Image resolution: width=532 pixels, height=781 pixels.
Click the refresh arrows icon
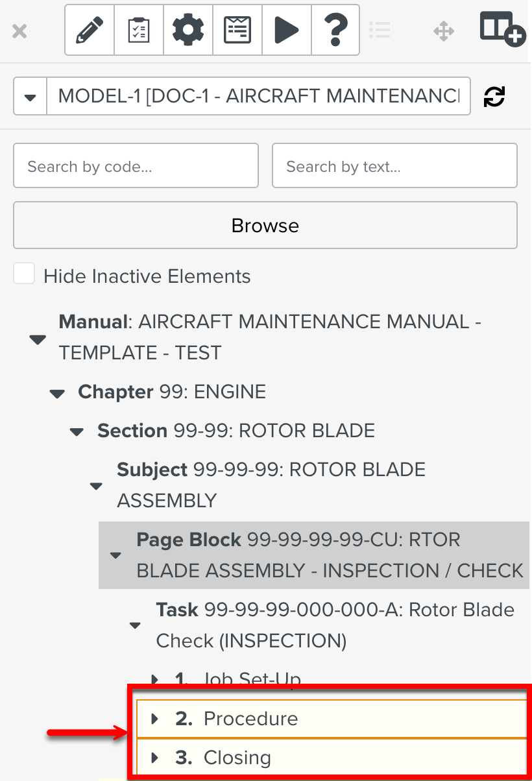pyautogui.click(x=494, y=97)
